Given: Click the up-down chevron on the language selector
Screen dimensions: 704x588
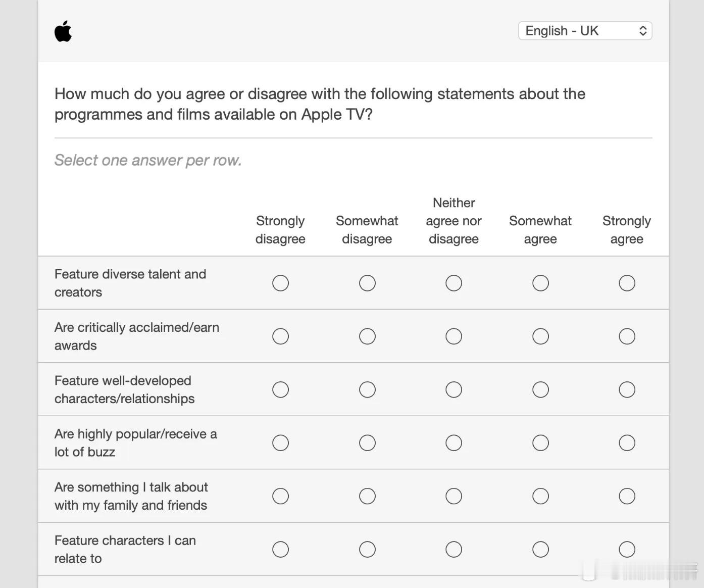Looking at the screenshot, I should (x=642, y=30).
